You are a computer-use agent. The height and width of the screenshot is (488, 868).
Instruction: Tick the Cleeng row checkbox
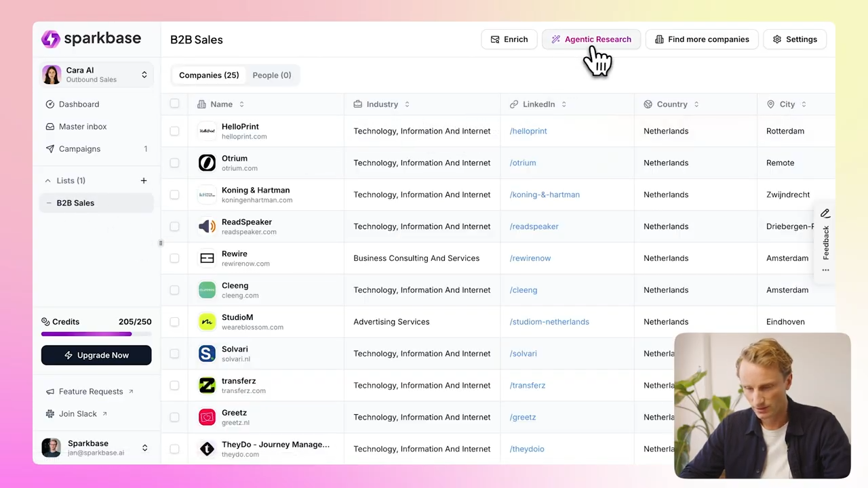pyautogui.click(x=174, y=291)
